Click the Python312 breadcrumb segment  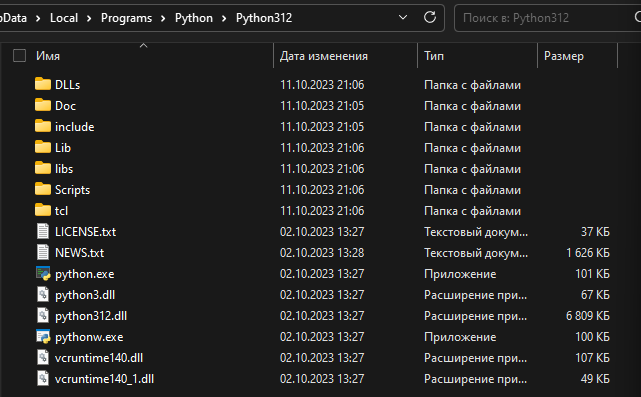point(264,18)
